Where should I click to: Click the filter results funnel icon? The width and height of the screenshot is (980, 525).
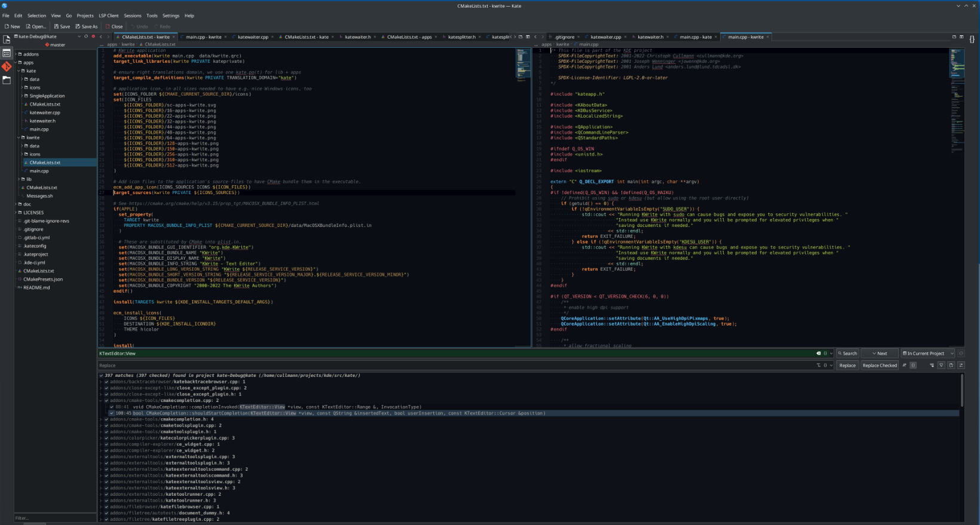point(941,366)
